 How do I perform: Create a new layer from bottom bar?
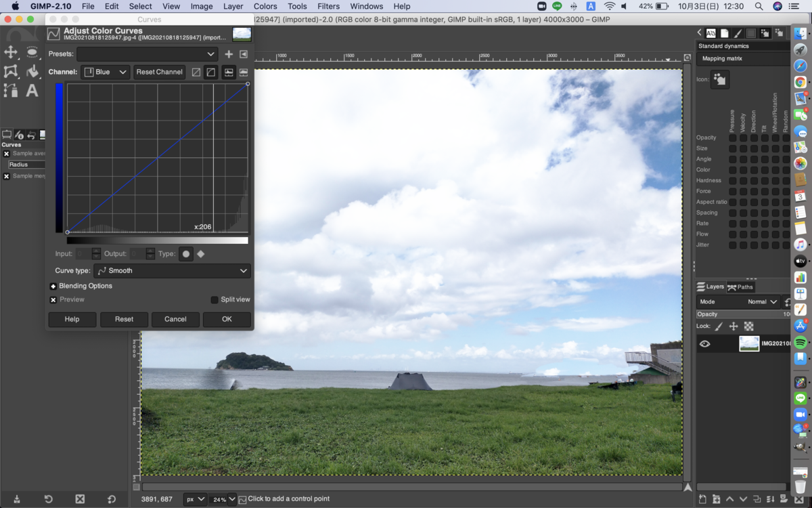coord(702,499)
